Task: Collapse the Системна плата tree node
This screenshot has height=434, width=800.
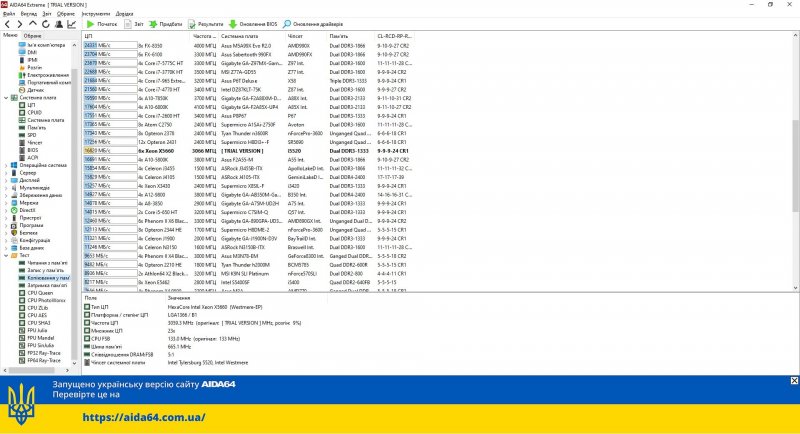Action: pyautogui.click(x=6, y=98)
